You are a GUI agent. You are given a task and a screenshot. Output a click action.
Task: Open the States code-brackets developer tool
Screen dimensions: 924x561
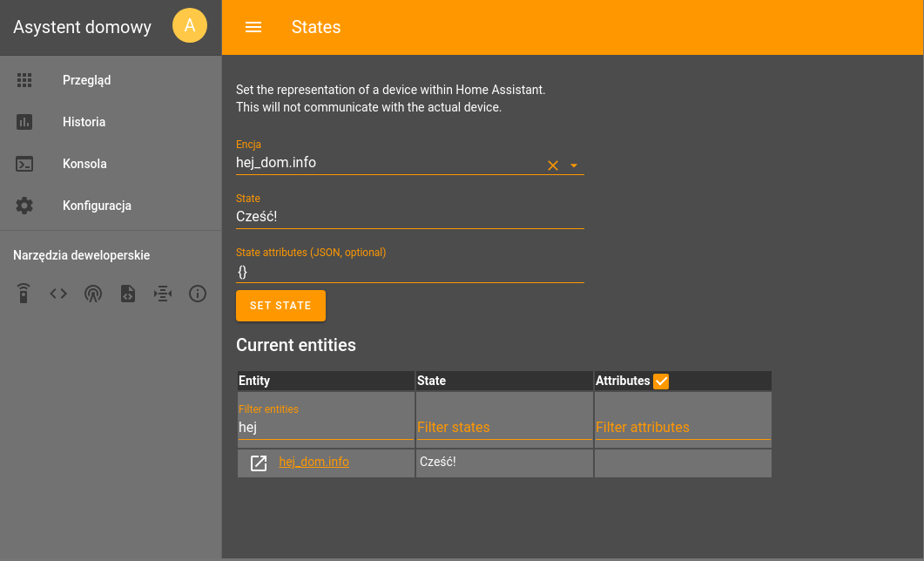(x=58, y=294)
